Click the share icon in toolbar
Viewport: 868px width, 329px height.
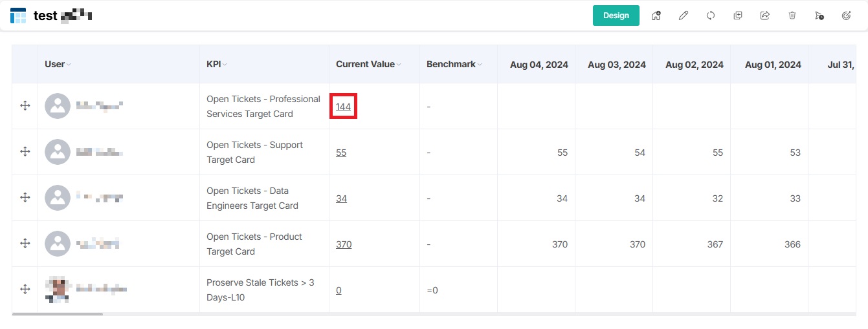point(765,16)
